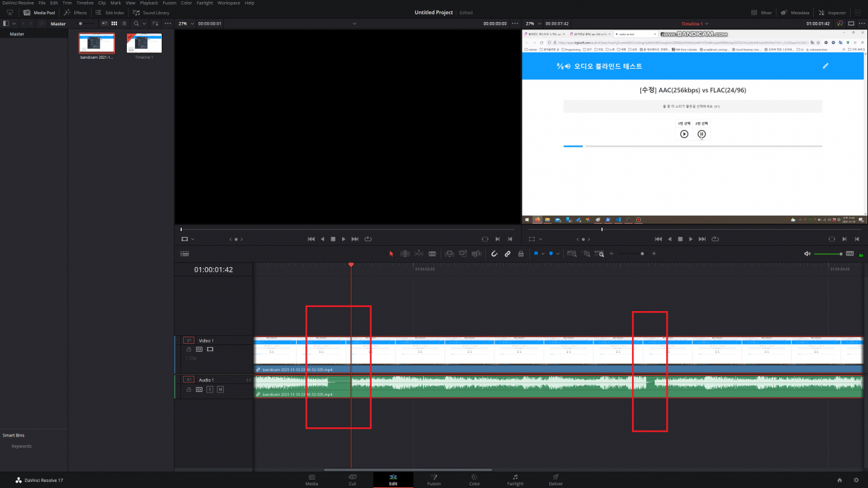Solo the Audio 1 track
This screenshot has width=868, height=488.
[x=210, y=389]
